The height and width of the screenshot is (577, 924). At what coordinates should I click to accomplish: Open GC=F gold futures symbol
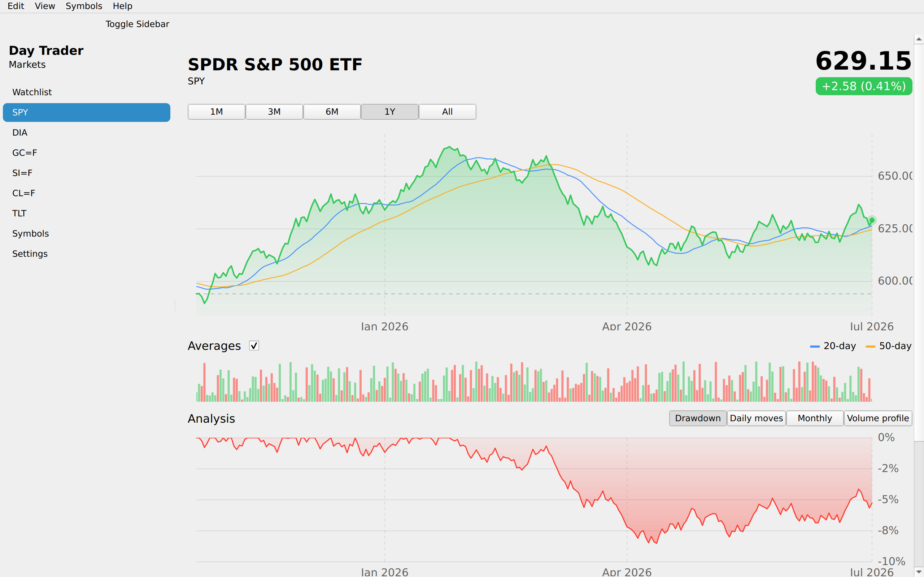click(x=87, y=153)
